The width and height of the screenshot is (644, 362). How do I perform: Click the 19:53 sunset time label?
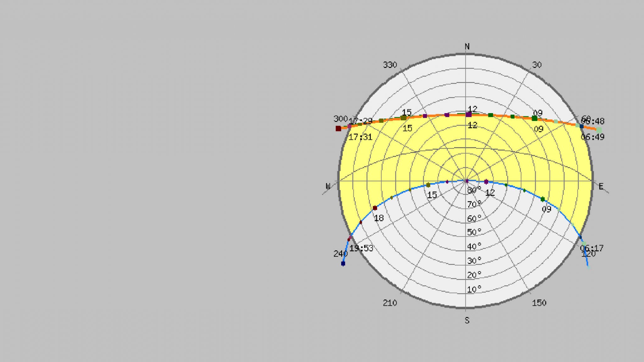click(361, 248)
